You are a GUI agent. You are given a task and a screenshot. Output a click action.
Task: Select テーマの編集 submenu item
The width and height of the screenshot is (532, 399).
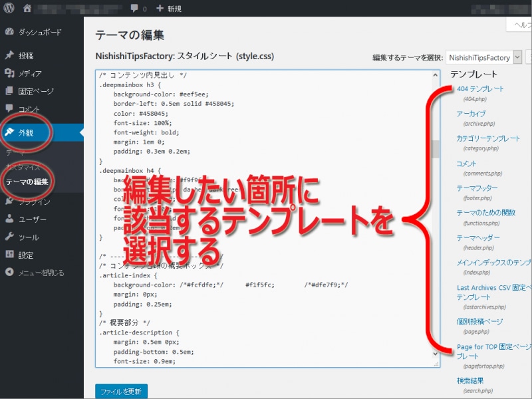27,182
